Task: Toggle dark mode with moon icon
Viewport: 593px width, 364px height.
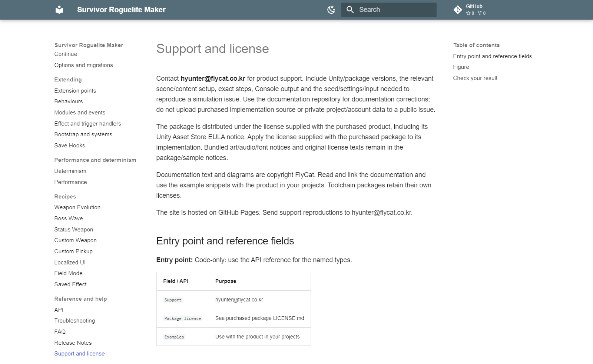Action: coord(331,10)
